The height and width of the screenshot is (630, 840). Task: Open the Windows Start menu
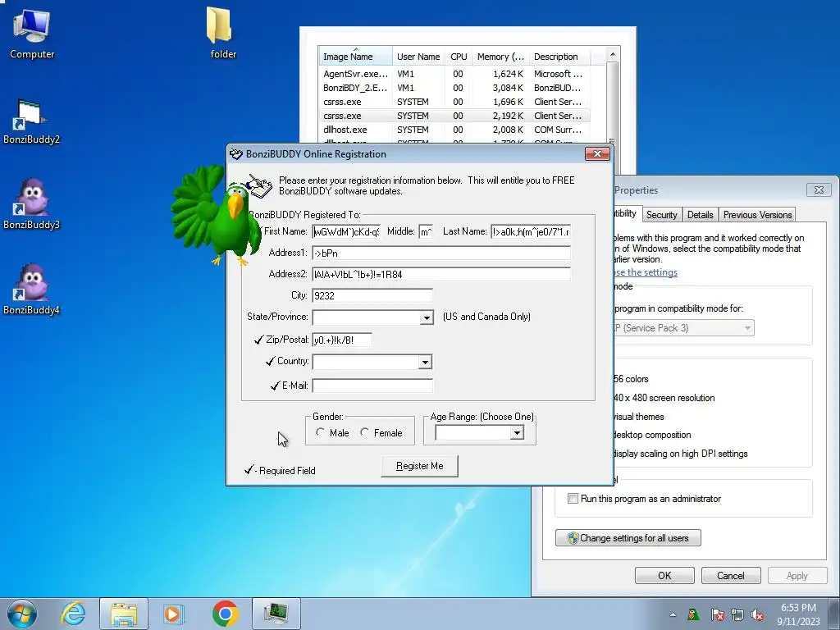[22, 614]
